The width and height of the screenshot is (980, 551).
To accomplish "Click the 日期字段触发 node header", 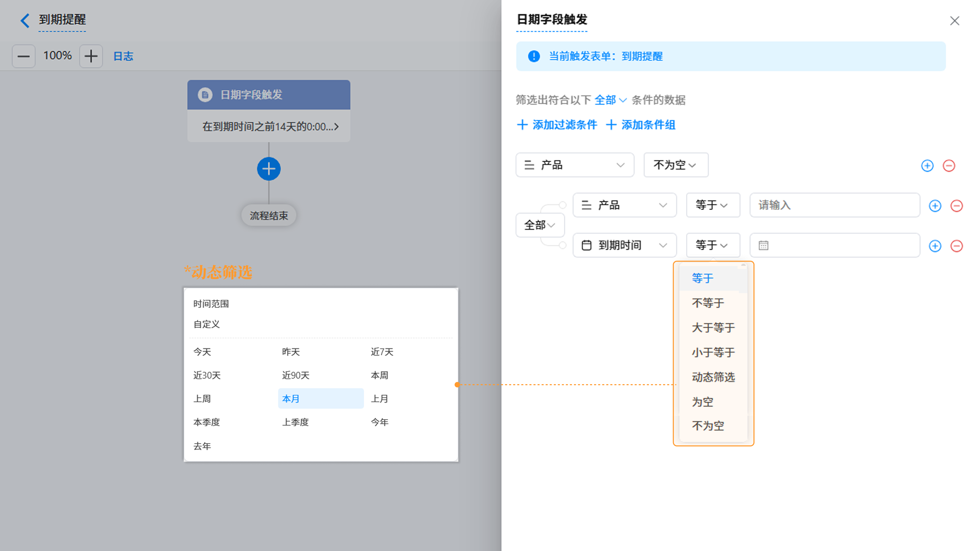I will point(268,95).
